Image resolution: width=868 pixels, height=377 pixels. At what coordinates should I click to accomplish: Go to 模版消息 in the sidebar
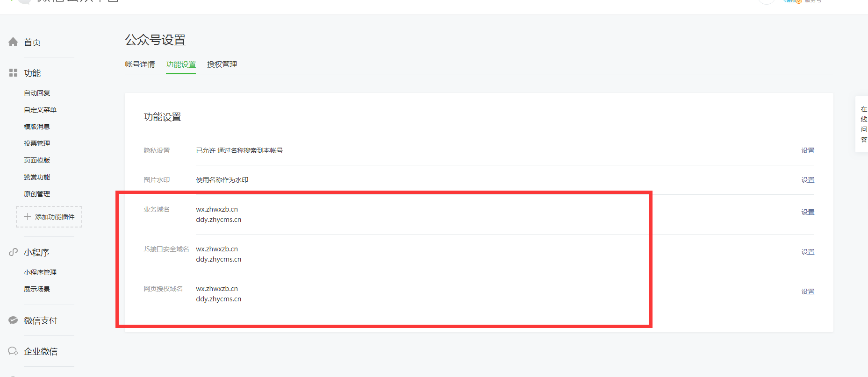(37, 127)
